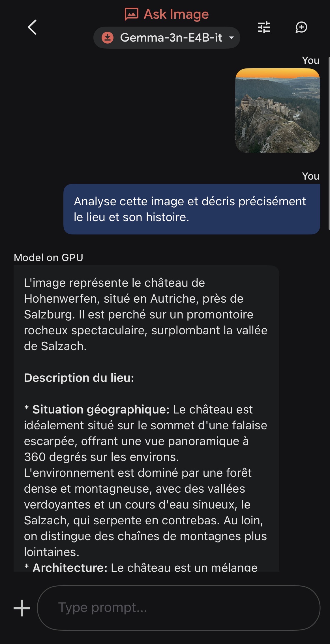Expand the caret arrow in the model chip
Image resolution: width=330 pixels, height=644 pixels.
click(232, 38)
